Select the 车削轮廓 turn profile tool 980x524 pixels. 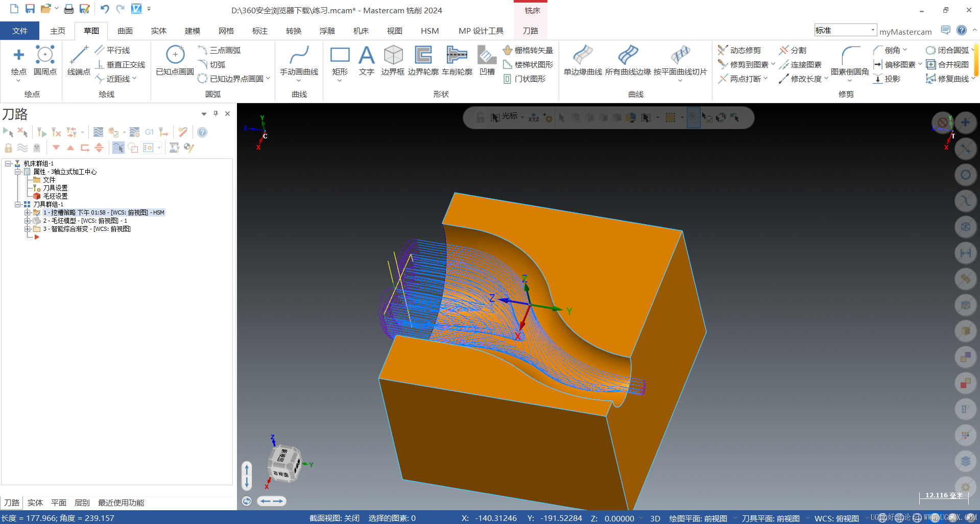(x=457, y=60)
